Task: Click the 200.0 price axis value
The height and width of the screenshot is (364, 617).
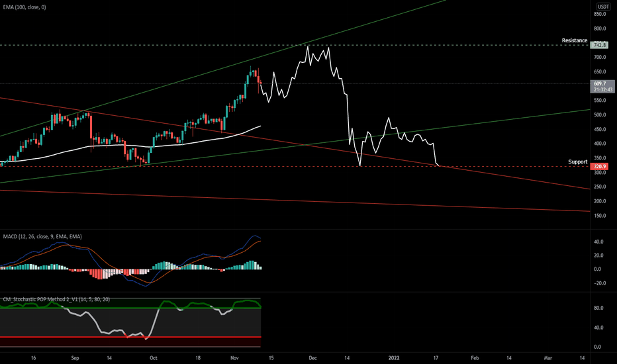Action: point(600,201)
